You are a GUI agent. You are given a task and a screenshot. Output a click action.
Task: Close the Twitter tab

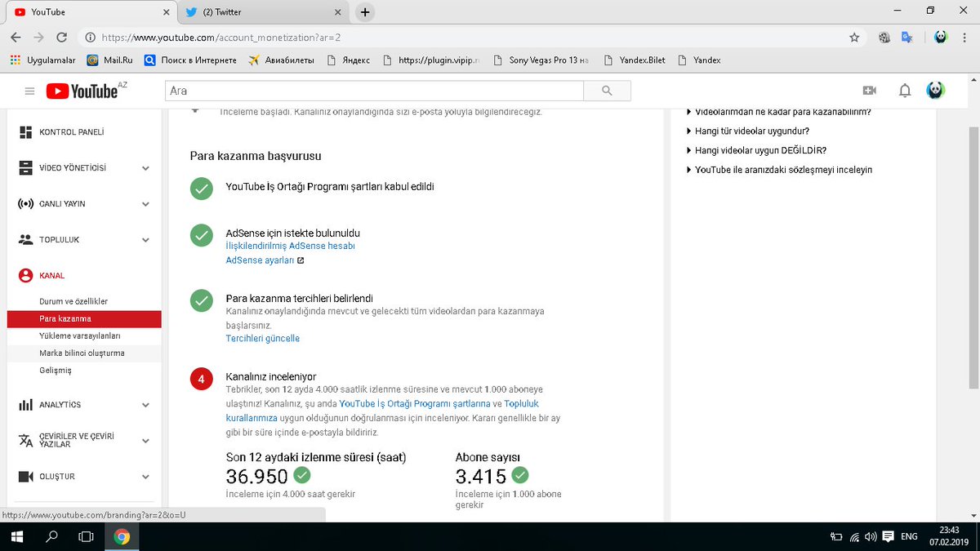tap(337, 12)
